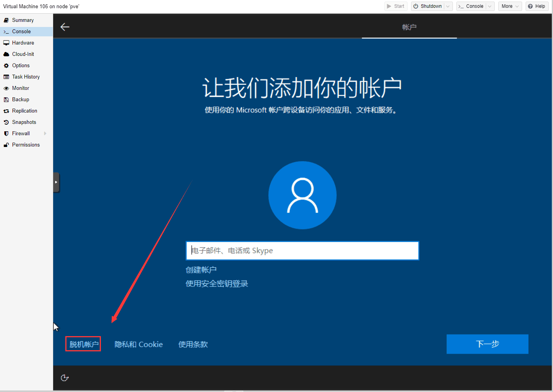Viewport: 553px width, 392px height.
Task: Click the user avatar circle
Action: (302, 195)
